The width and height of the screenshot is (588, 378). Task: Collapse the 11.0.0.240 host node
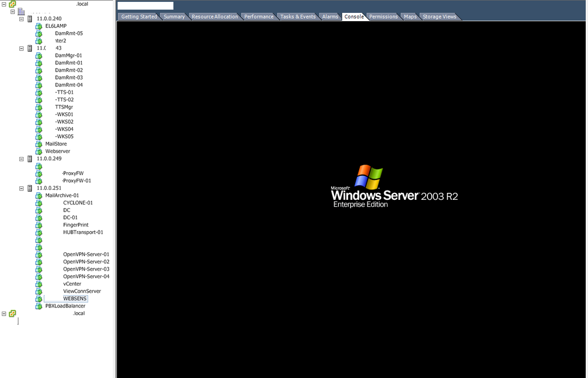tap(22, 19)
